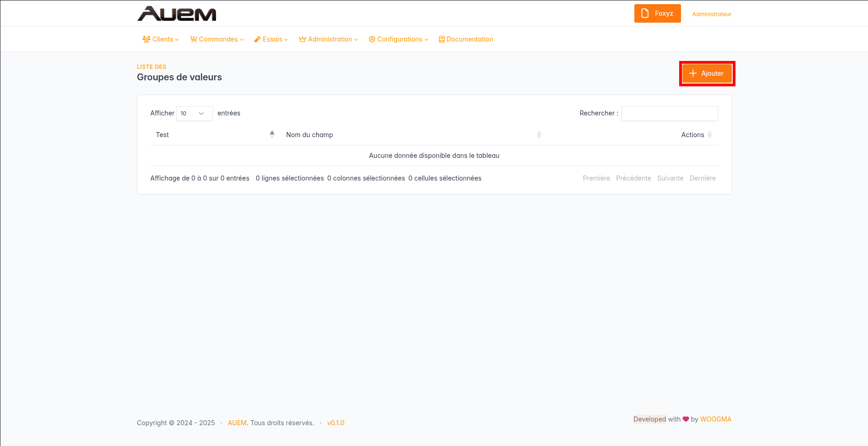Expand the Configurations menu chevron
Viewport: 868px width, 446px height.
[427, 40]
